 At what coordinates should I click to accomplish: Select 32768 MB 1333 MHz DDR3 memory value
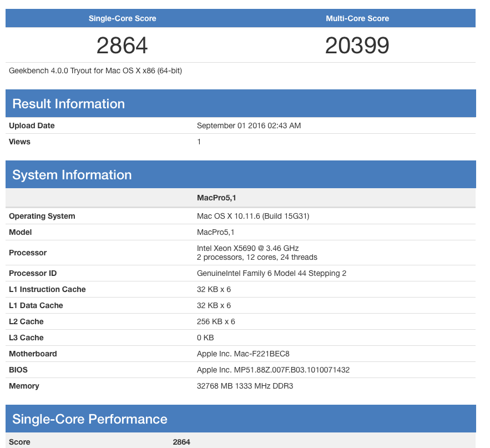[x=245, y=386]
